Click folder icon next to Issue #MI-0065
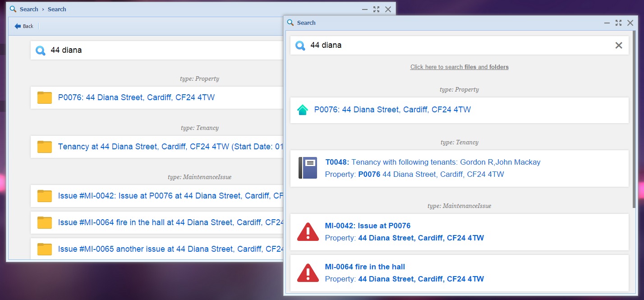Image resolution: width=644 pixels, height=300 pixels. point(45,249)
